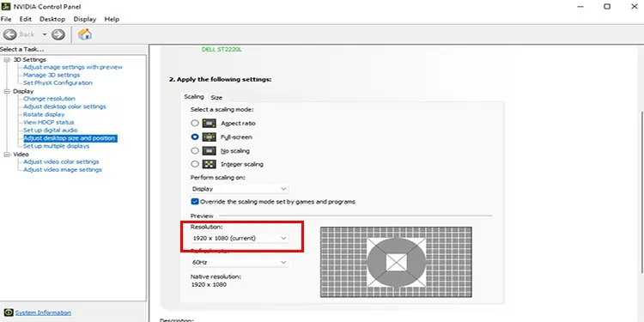The height and width of the screenshot is (322, 644).
Task: Open the Back history dropdown arrow
Action: click(x=45, y=34)
